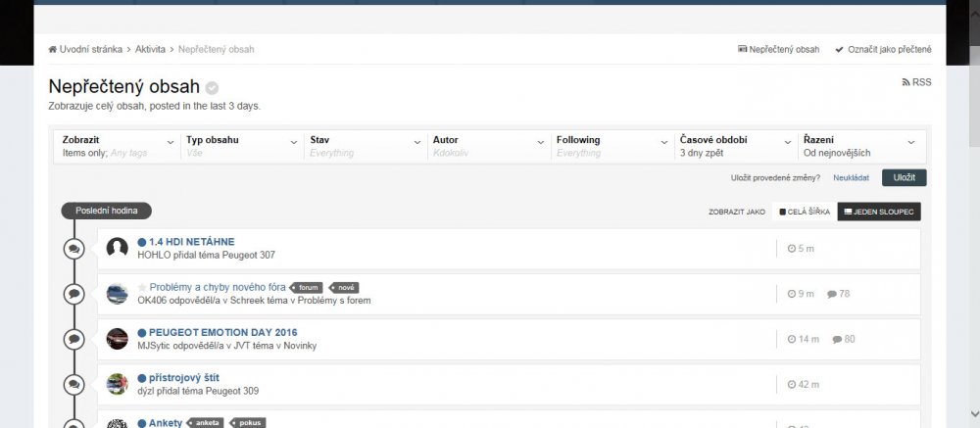Click the Neukládat link

[851, 178]
